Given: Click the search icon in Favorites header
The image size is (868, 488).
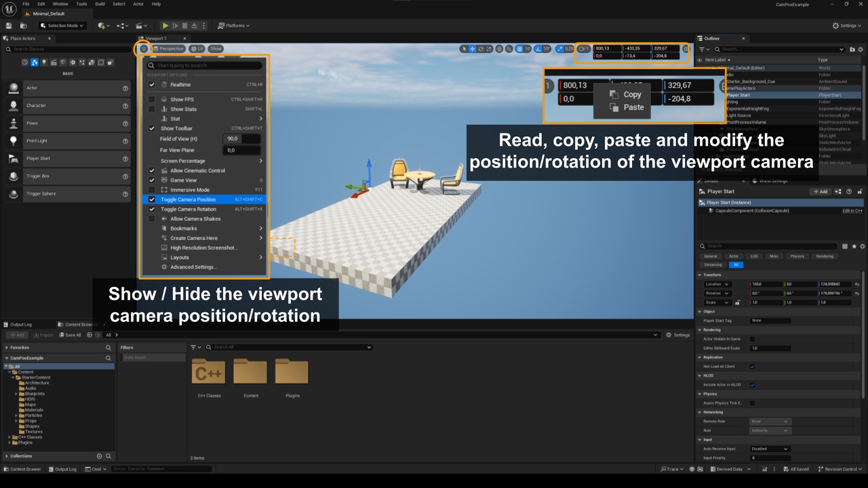Looking at the screenshot, I should click(x=108, y=348).
